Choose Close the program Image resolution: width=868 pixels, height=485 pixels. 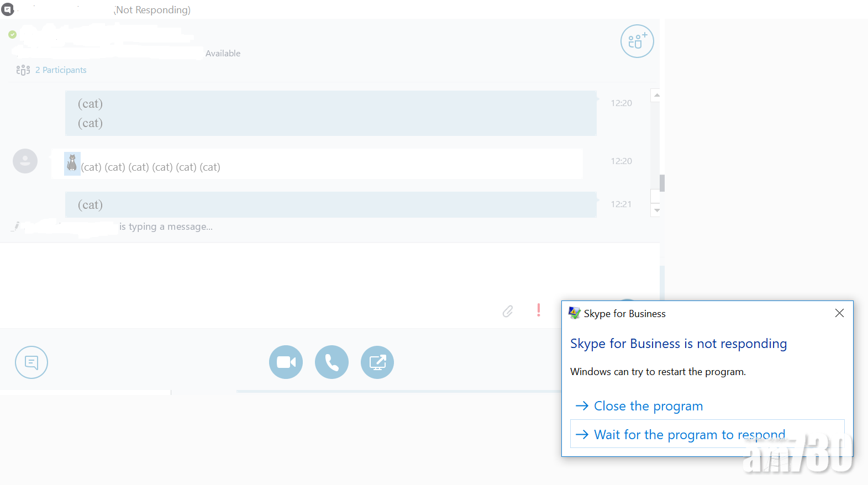tap(648, 406)
